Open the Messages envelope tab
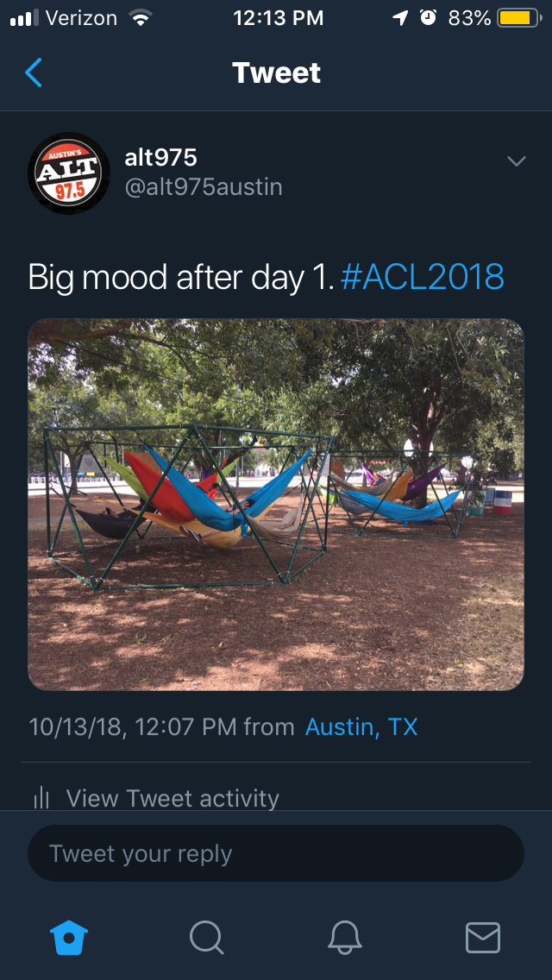This screenshot has width=552, height=980. (483, 938)
